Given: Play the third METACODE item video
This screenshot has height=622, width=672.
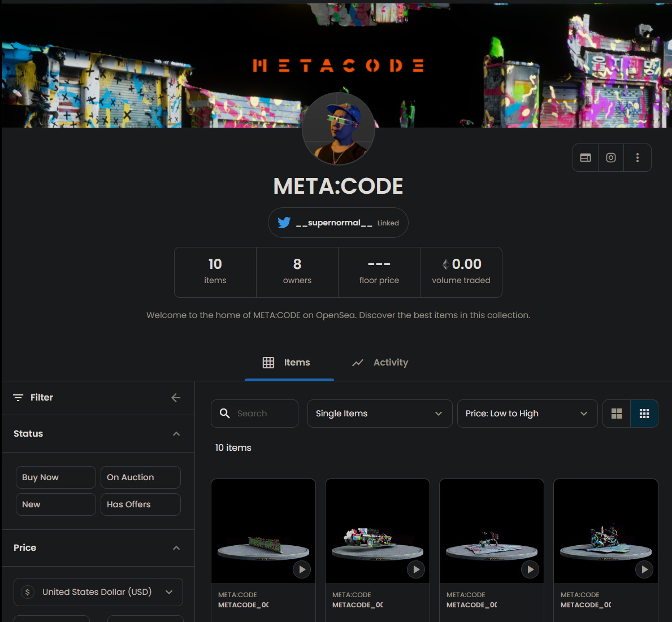Looking at the screenshot, I should coord(530,569).
